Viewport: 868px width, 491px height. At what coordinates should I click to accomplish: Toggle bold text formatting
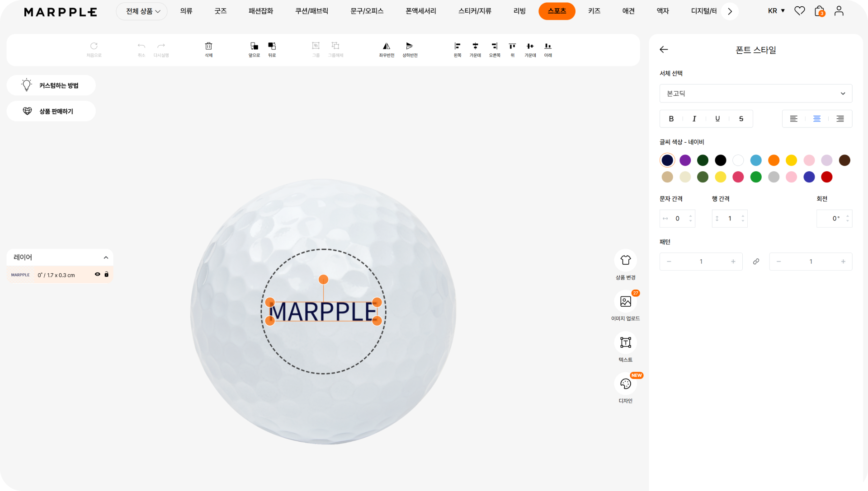tap(671, 119)
